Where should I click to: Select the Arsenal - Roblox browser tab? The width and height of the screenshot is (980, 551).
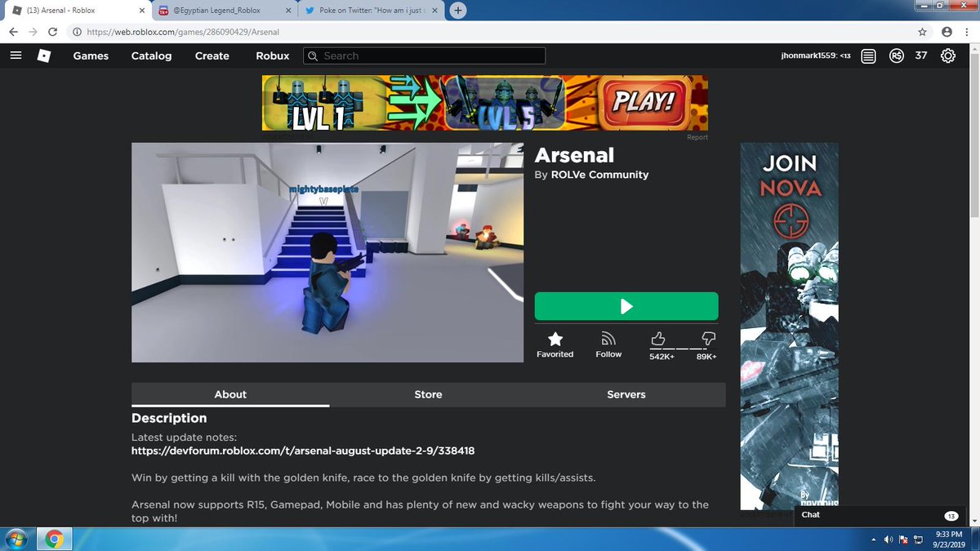point(78,11)
